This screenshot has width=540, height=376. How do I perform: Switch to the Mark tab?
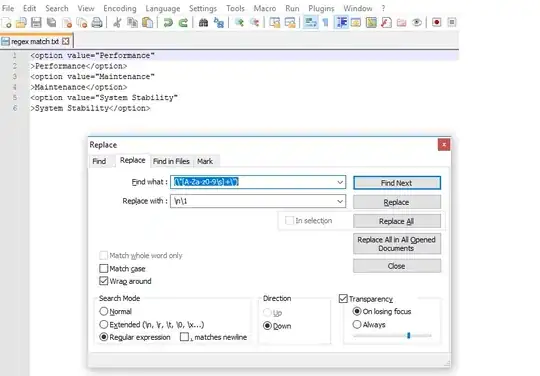pos(205,161)
